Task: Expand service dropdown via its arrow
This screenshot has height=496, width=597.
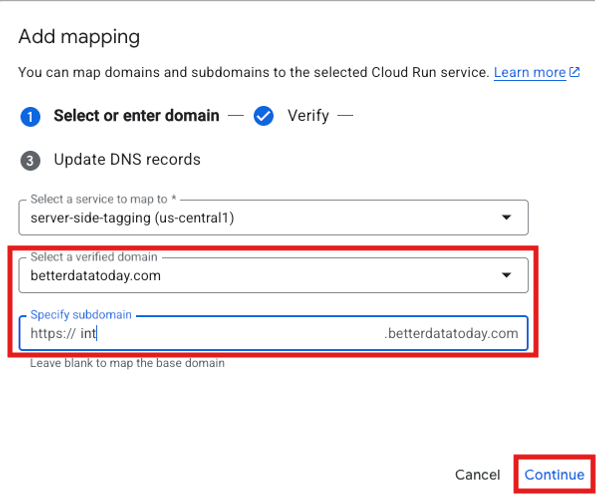Action: [506, 217]
